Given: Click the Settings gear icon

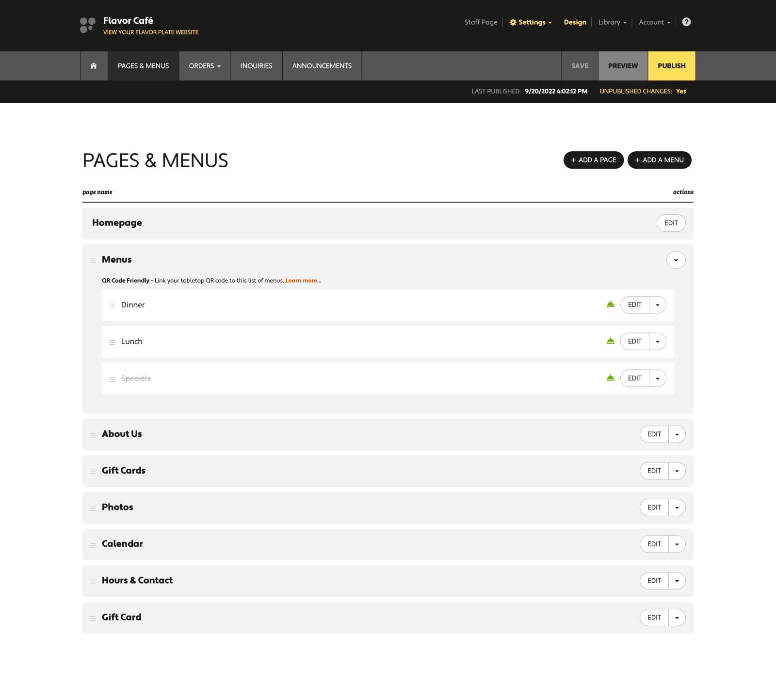Looking at the screenshot, I should click(x=512, y=22).
